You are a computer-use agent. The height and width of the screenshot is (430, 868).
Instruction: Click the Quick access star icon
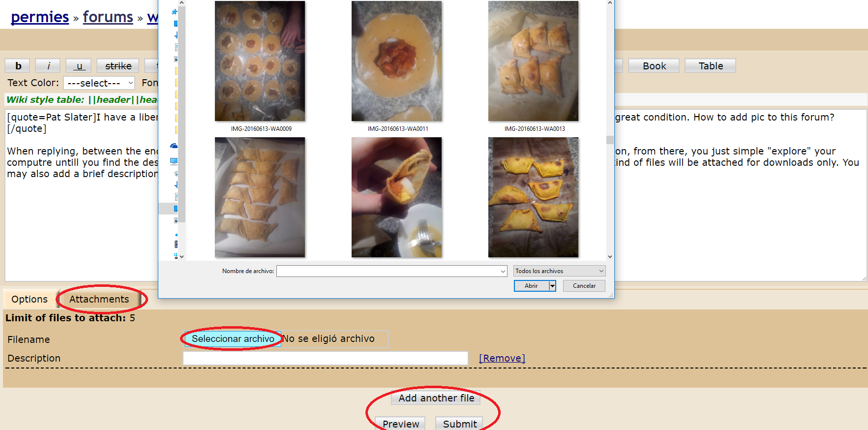coord(174,12)
